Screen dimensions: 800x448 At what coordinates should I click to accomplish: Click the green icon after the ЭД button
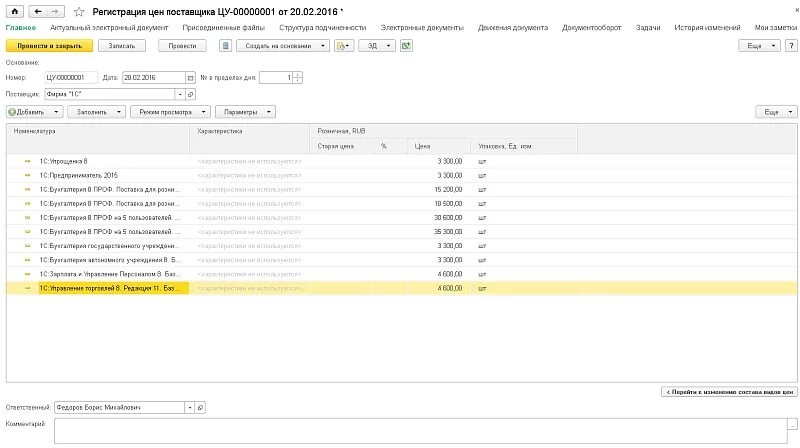(x=406, y=46)
